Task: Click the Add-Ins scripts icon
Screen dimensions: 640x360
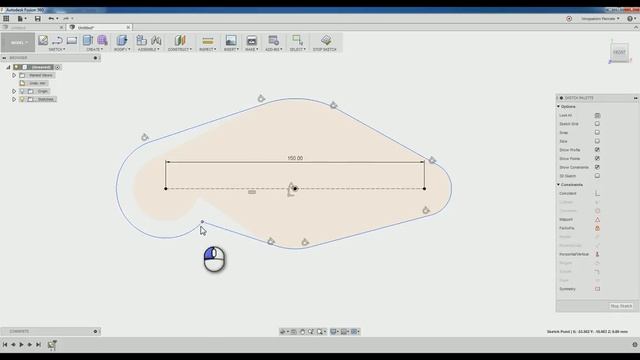Action: pos(273,40)
